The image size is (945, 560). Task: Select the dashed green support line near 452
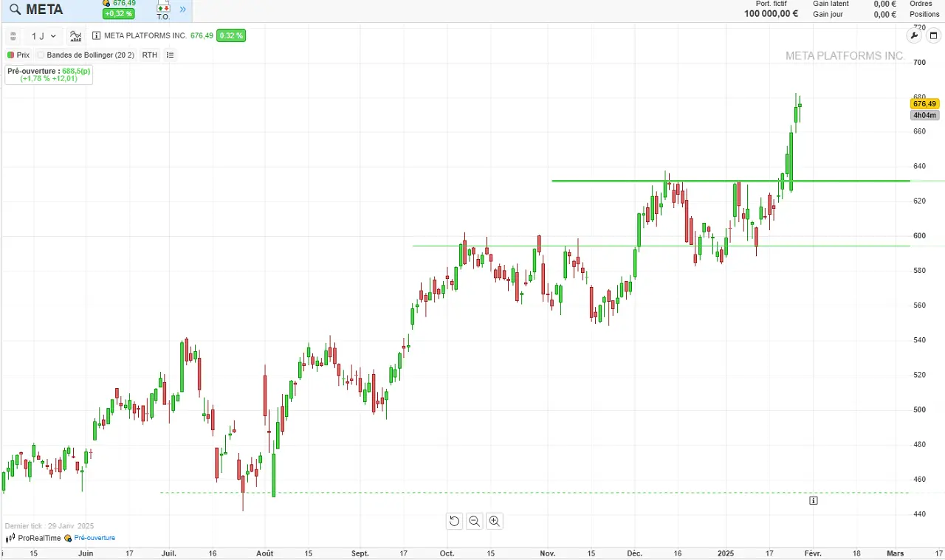pyautogui.click(x=535, y=492)
